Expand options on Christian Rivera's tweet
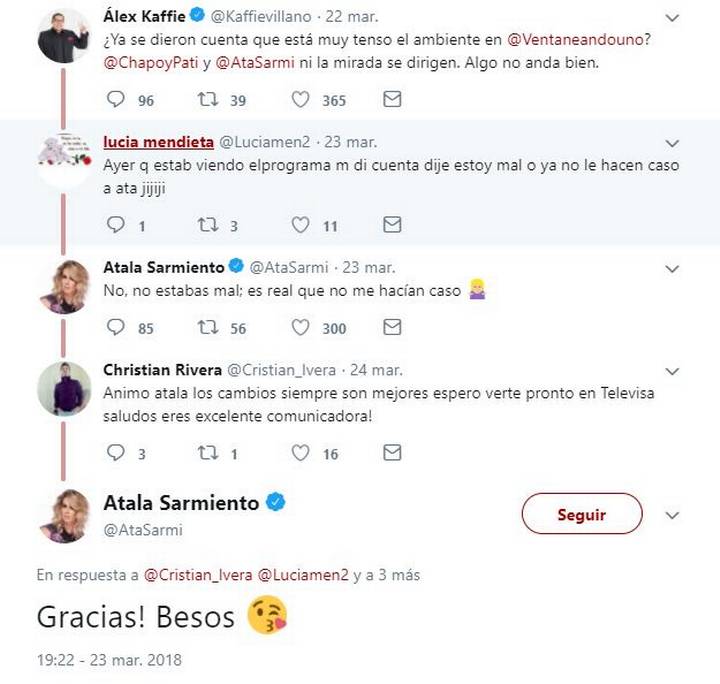 pos(672,370)
